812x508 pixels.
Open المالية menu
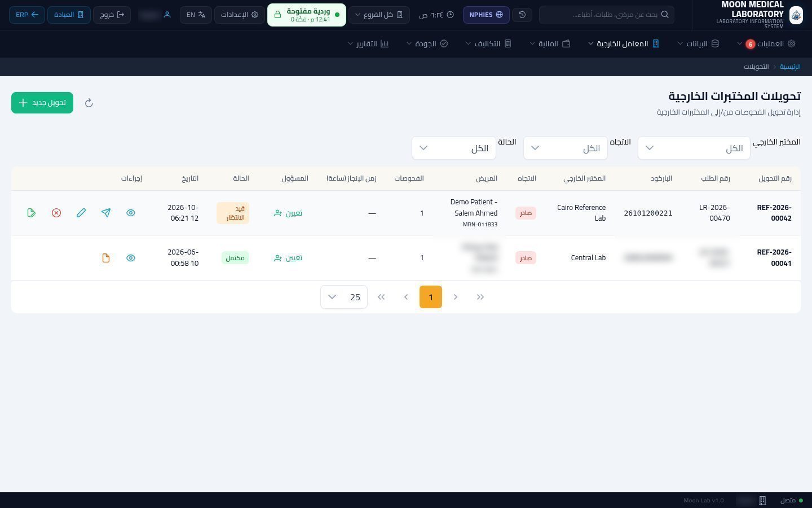point(550,43)
